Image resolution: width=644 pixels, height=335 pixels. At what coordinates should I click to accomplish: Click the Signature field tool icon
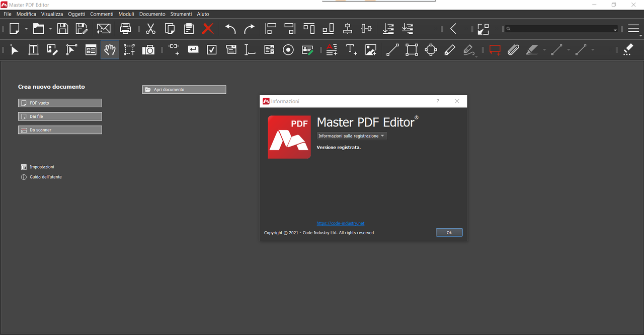tap(307, 50)
